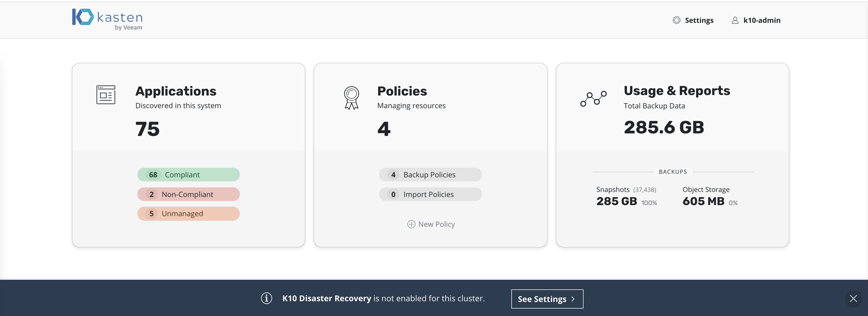Image resolution: width=868 pixels, height=316 pixels.
Task: View the 5 Unmanaged applications
Action: point(188,213)
